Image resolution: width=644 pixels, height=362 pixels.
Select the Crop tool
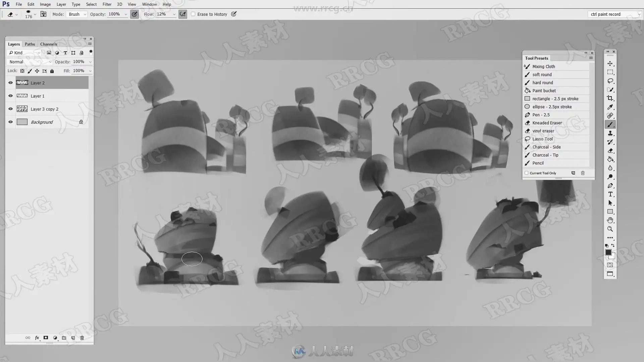pos(610,98)
